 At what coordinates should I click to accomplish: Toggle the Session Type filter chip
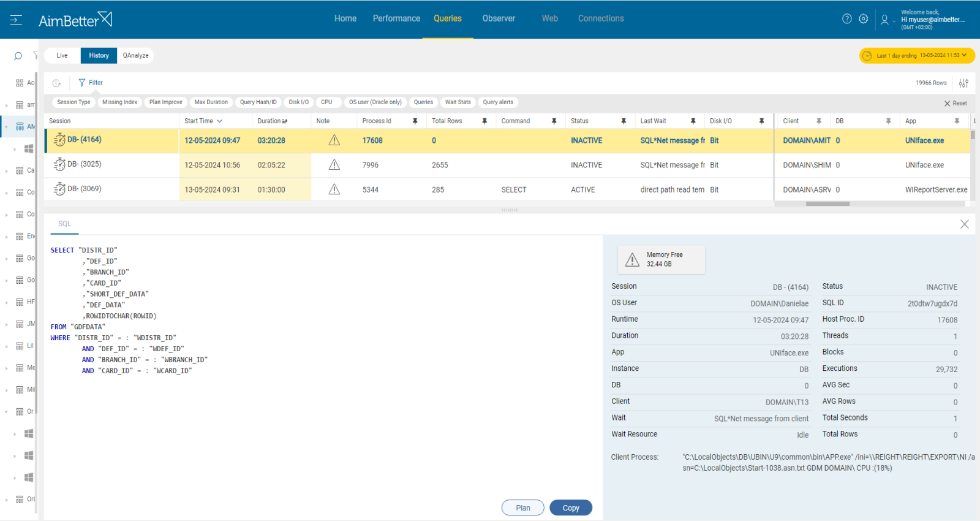tap(73, 102)
